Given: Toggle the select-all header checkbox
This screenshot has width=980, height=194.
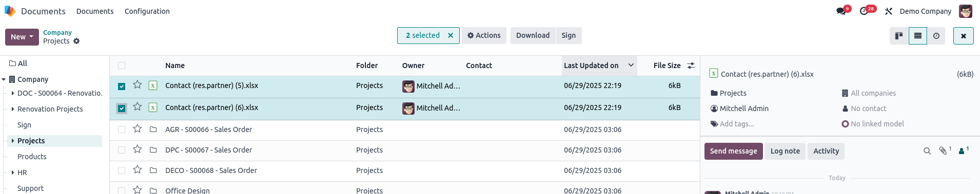Looking at the screenshot, I should (122, 66).
